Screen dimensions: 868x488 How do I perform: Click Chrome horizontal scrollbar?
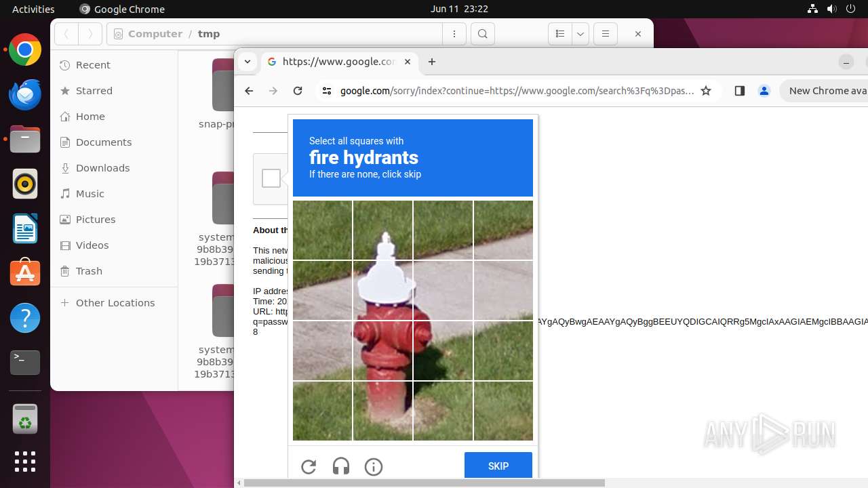[424, 483]
